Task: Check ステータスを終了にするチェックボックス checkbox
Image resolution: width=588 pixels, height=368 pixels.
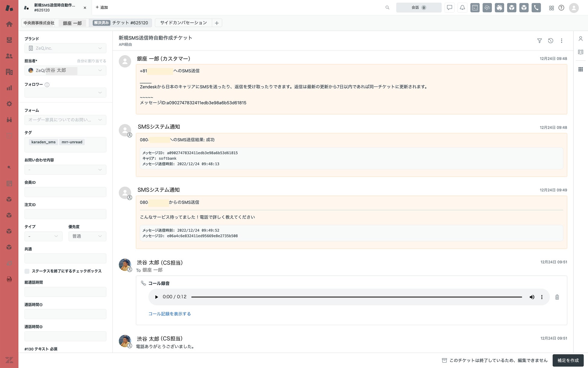Action: tap(27, 271)
